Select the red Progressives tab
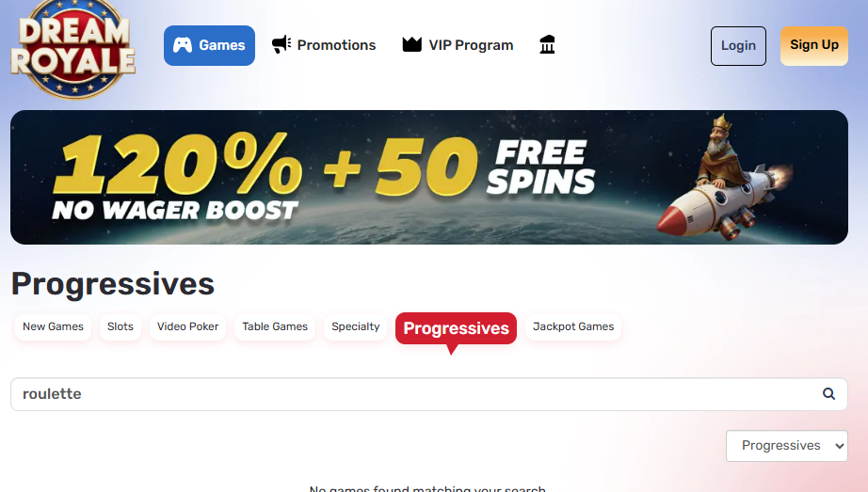This screenshot has height=492, width=868. (457, 328)
